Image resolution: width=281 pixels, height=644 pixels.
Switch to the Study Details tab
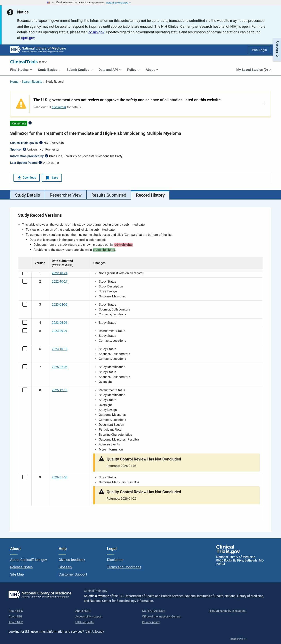(x=28, y=195)
